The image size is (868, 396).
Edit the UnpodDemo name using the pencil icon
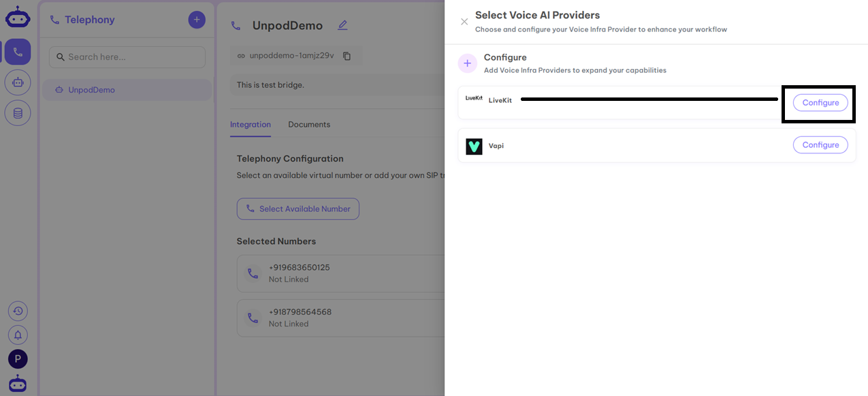point(342,25)
